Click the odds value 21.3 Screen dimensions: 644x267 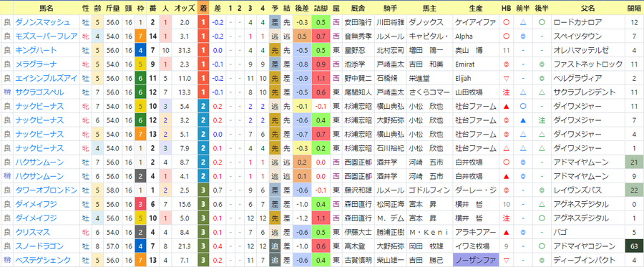pyautogui.click(x=185, y=246)
